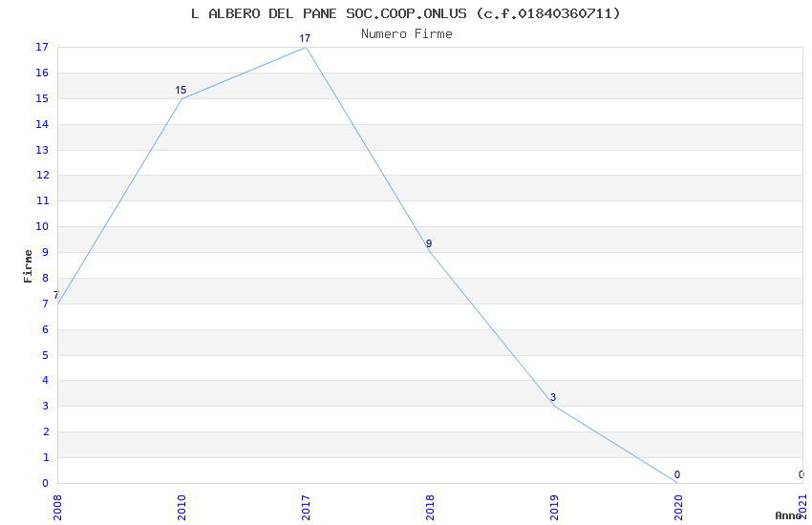Click the 2019 x-axis year label
The image size is (812, 525).
(554, 508)
